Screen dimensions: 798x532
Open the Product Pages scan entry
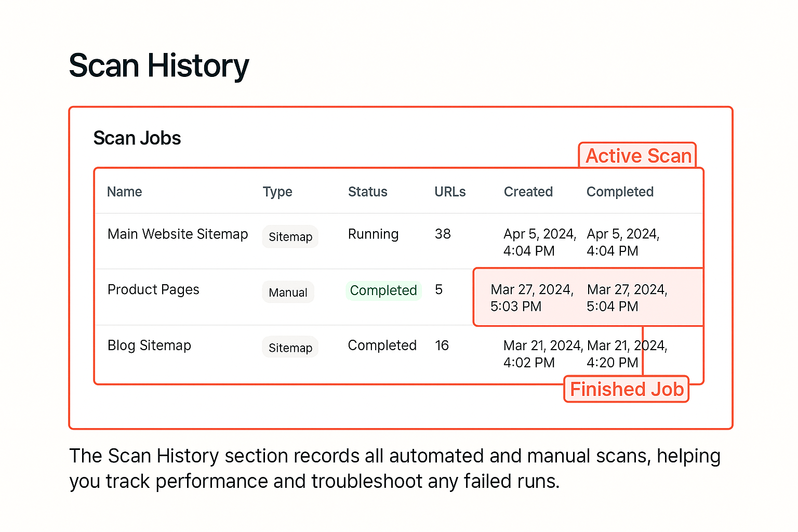pos(153,290)
